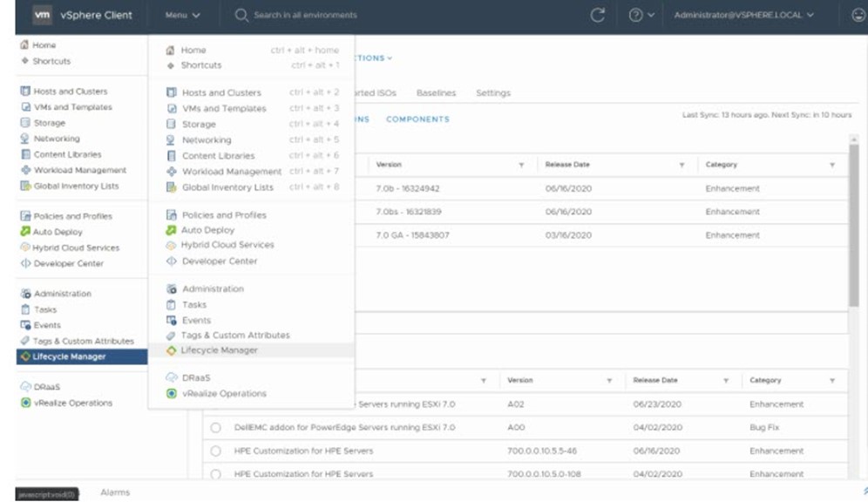Click the search magnifier icon
868x502 pixels.
pyautogui.click(x=241, y=15)
